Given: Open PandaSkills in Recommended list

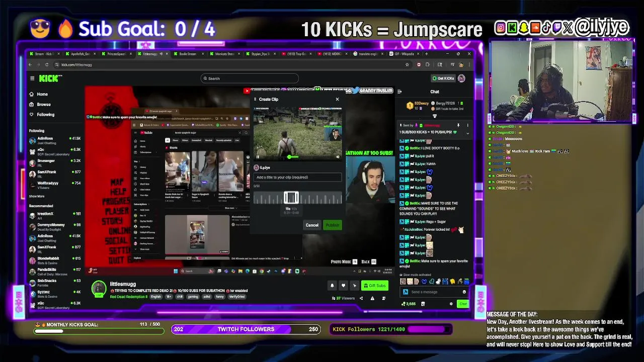Looking at the screenshot, I should 54,271.
